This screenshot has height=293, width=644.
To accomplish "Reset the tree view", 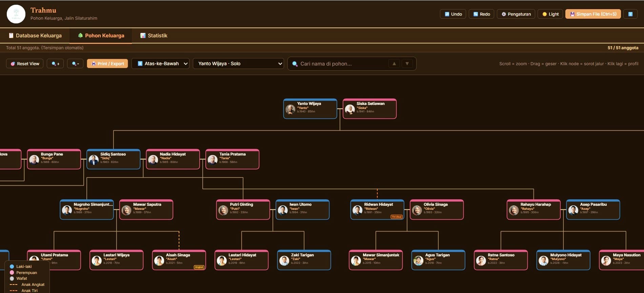I will click(x=25, y=63).
